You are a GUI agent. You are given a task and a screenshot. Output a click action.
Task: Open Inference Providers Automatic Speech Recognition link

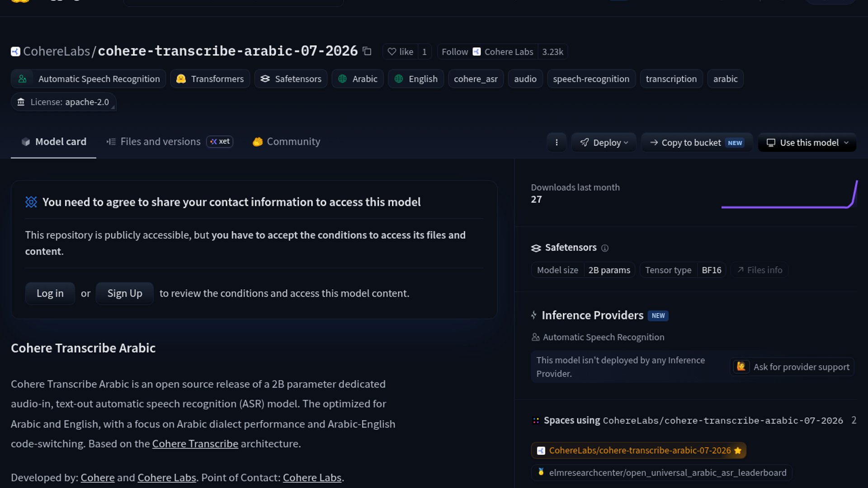click(x=598, y=337)
